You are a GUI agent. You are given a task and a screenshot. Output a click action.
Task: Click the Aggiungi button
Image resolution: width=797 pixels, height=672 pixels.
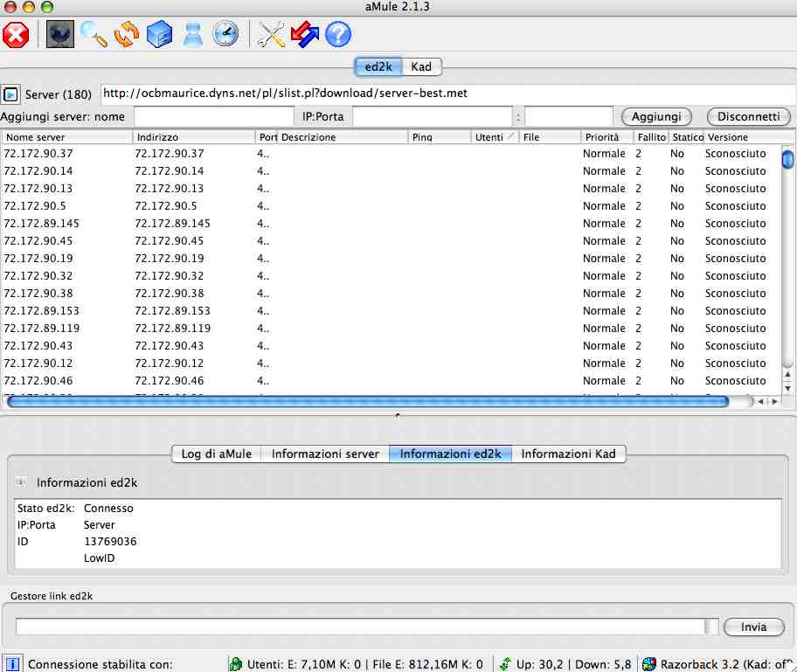click(x=656, y=116)
